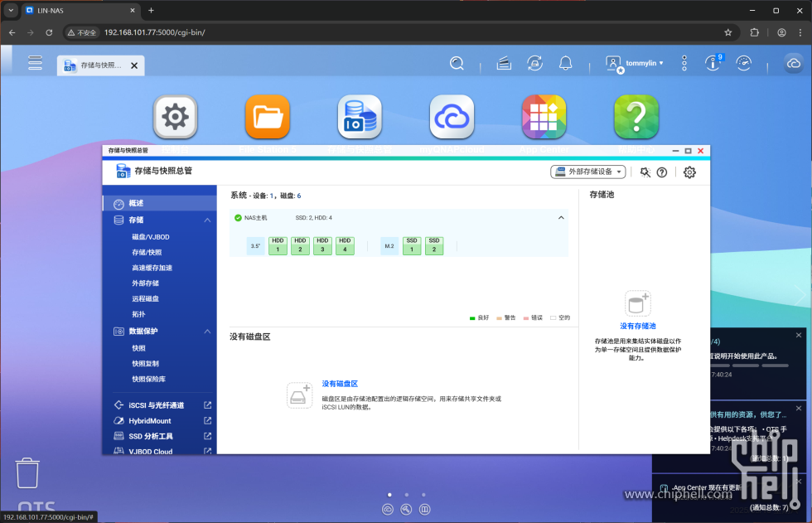Close the 存储与快照 taskbar tab
812x523 pixels.
pos(134,65)
